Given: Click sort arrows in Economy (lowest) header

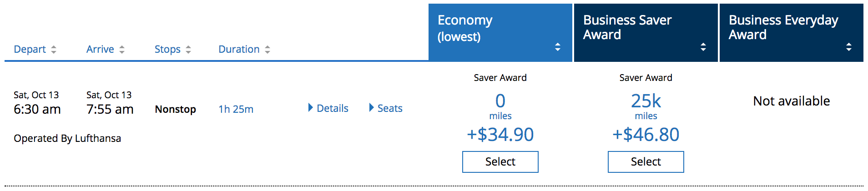Looking at the screenshot, I should click(558, 47).
